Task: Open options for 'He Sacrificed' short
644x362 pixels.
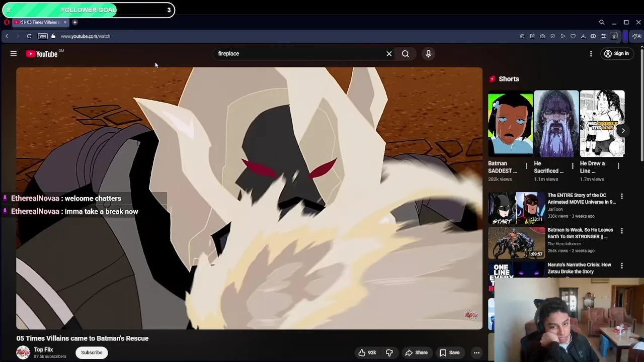Action: (572, 166)
